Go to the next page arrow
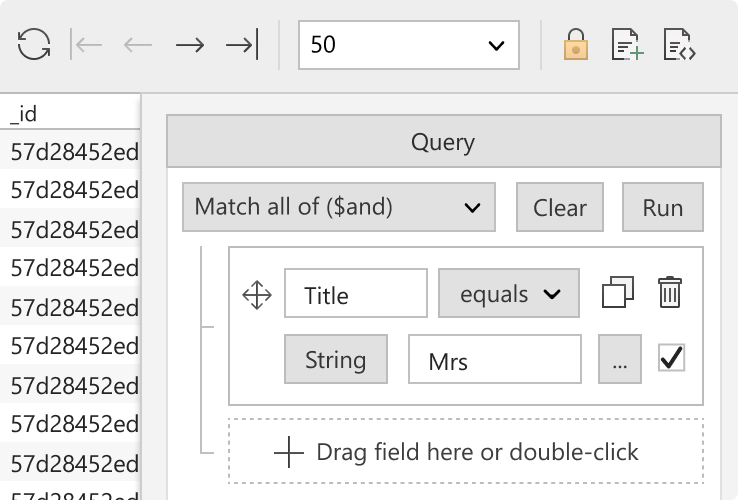The width and height of the screenshot is (738, 500). [x=190, y=45]
